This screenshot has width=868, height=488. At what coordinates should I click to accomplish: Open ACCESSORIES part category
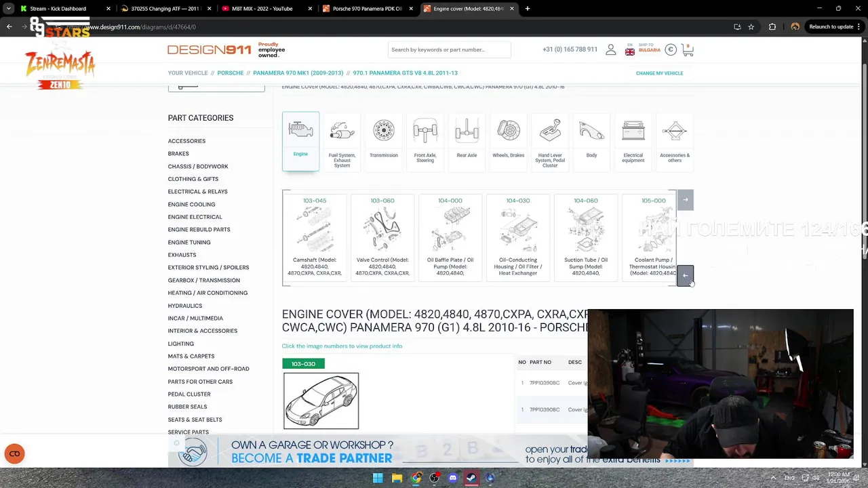tap(186, 141)
